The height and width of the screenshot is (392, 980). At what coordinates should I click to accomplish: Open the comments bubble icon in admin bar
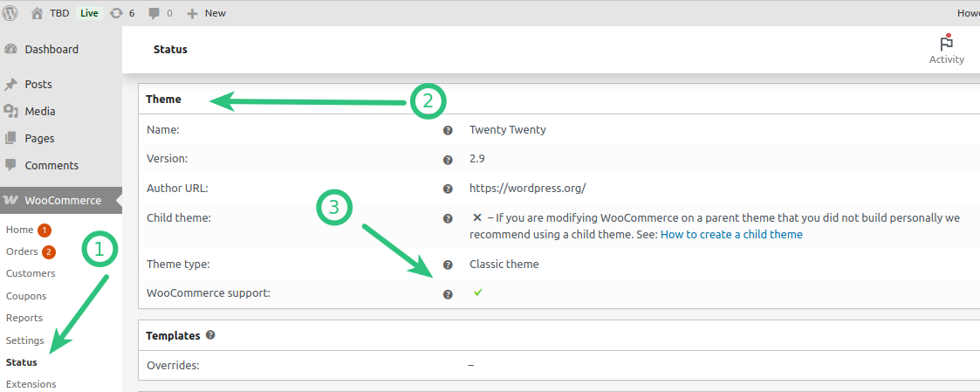[154, 13]
